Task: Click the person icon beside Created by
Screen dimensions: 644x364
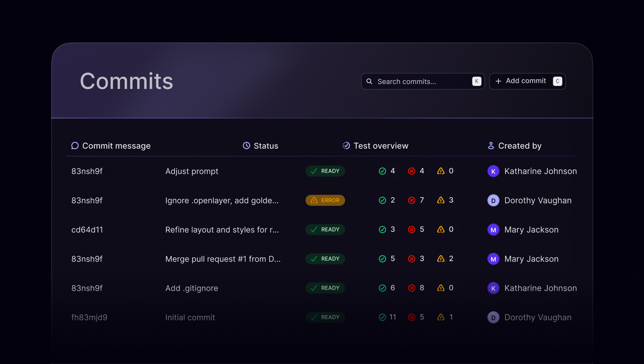Action: [491, 146]
